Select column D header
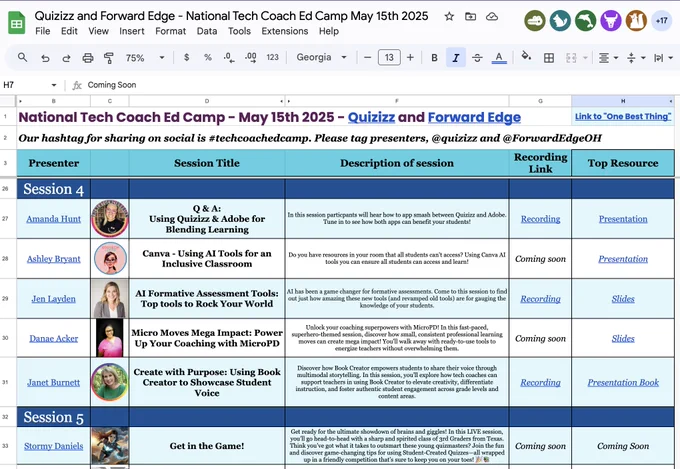This screenshot has height=469, width=680. coord(207,101)
